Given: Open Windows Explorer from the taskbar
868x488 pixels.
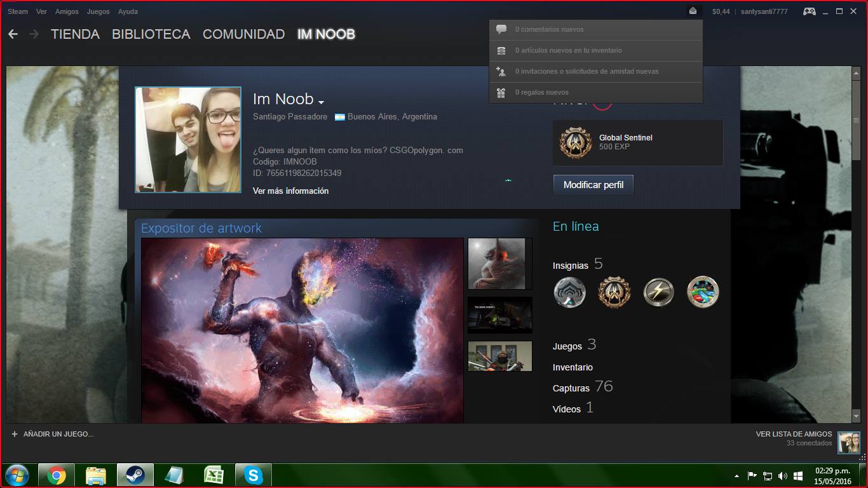Looking at the screenshot, I should click(x=96, y=475).
